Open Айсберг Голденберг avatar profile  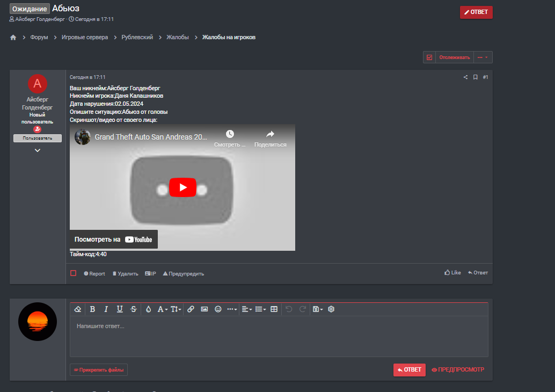tap(38, 84)
